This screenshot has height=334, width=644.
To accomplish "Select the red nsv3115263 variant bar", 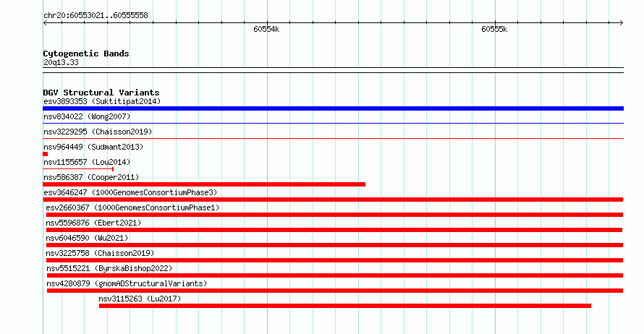I will tap(345, 306).
